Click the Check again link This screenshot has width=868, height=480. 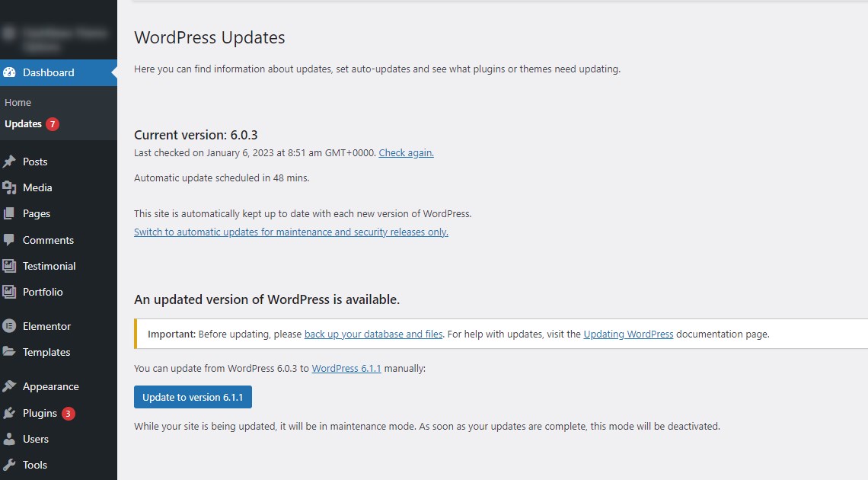click(406, 152)
